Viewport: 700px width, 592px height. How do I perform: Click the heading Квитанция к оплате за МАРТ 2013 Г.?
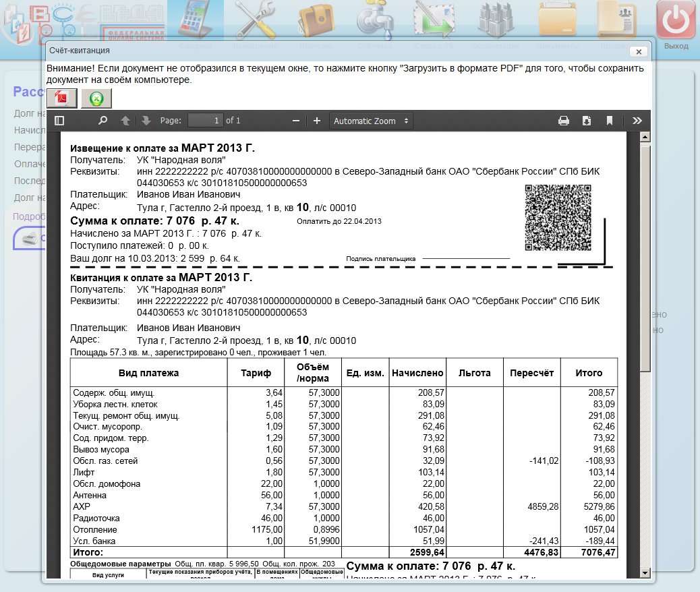(x=161, y=277)
